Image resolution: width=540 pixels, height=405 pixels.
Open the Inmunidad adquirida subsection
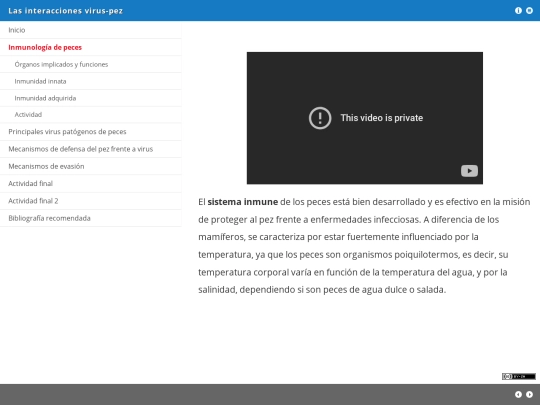click(91, 98)
